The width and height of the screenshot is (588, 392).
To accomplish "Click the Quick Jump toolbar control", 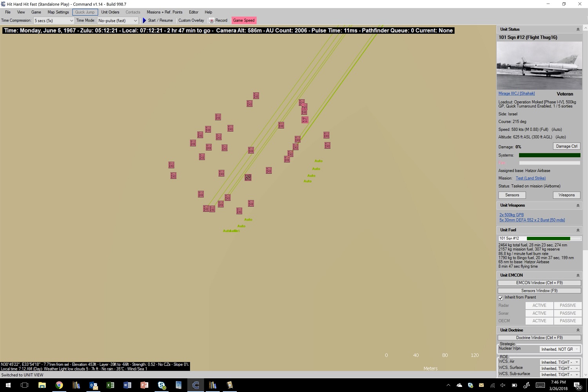I will click(85, 12).
